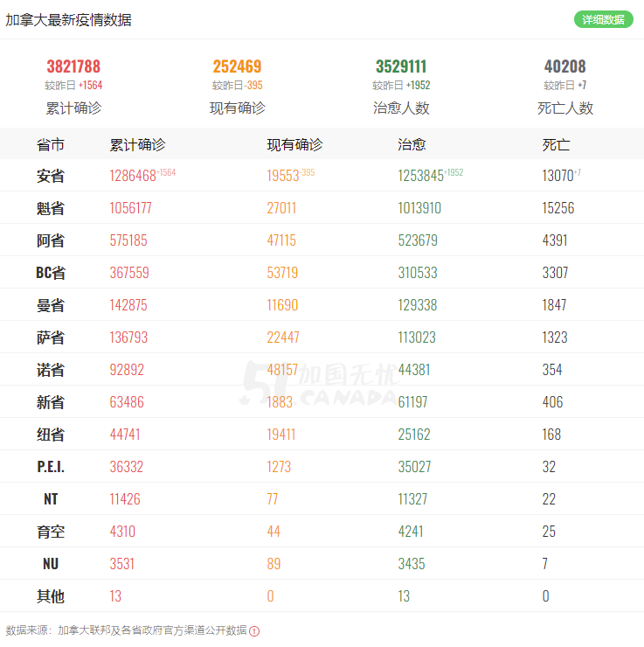Click BC省 deaths value 3307
Image resolution: width=644 pixels, height=647 pixels.
[x=555, y=273]
